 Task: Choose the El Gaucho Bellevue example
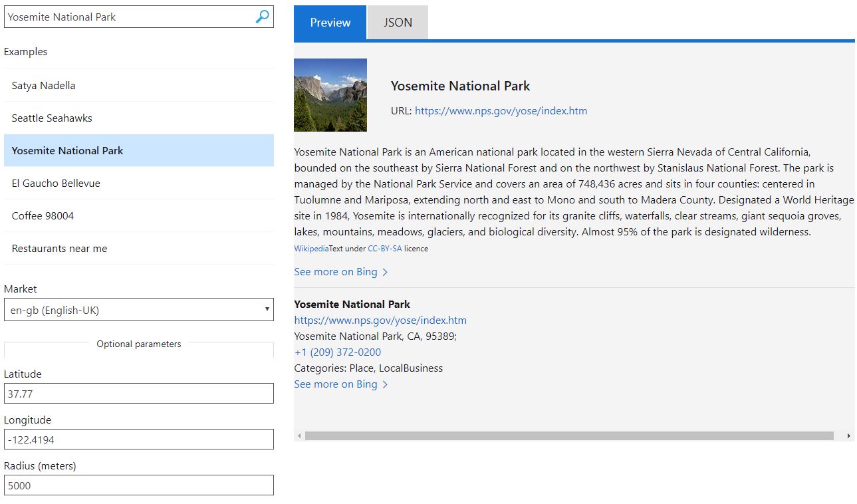[x=139, y=183]
